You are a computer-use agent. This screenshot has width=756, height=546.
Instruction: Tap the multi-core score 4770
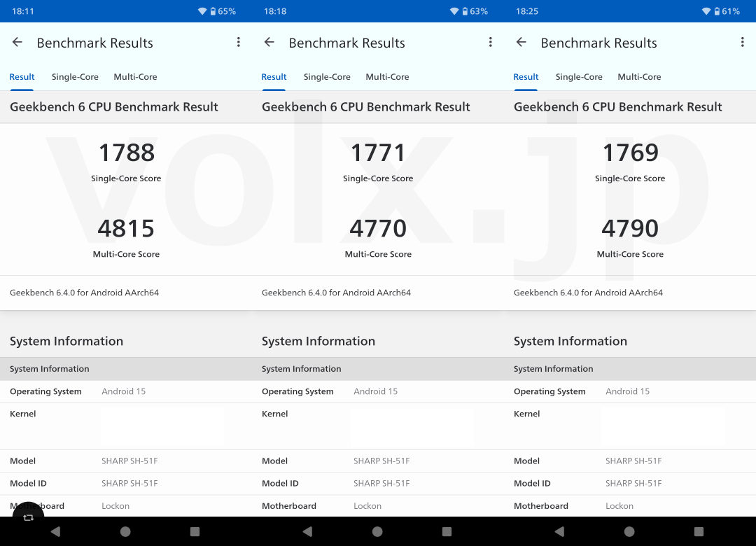click(378, 229)
